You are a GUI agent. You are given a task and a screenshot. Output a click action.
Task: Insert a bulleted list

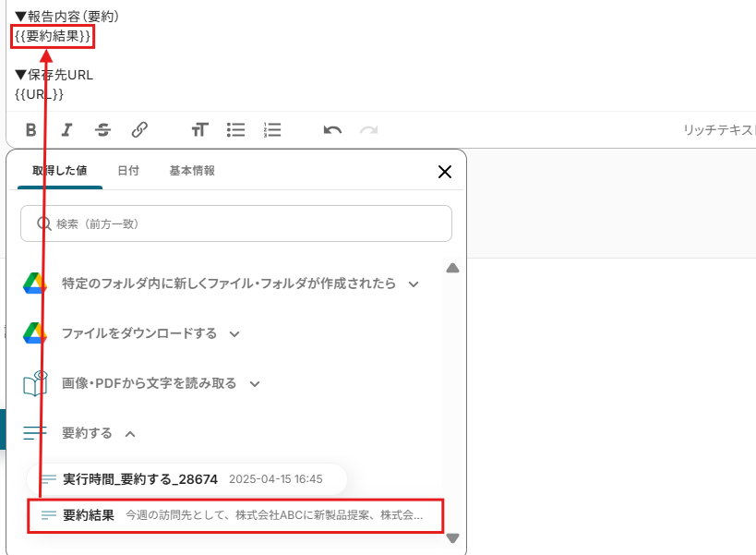tap(235, 129)
